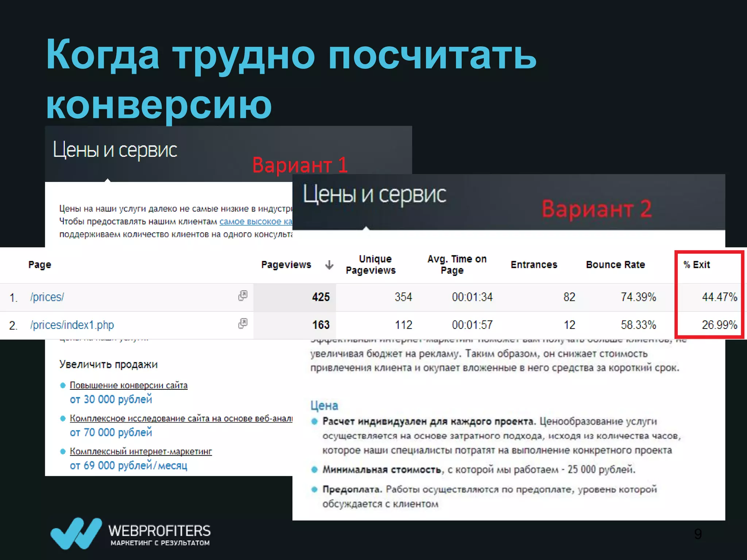The height and width of the screenshot is (560, 747).
Task: Sort by Unique Pageviews column header
Action: (371, 265)
